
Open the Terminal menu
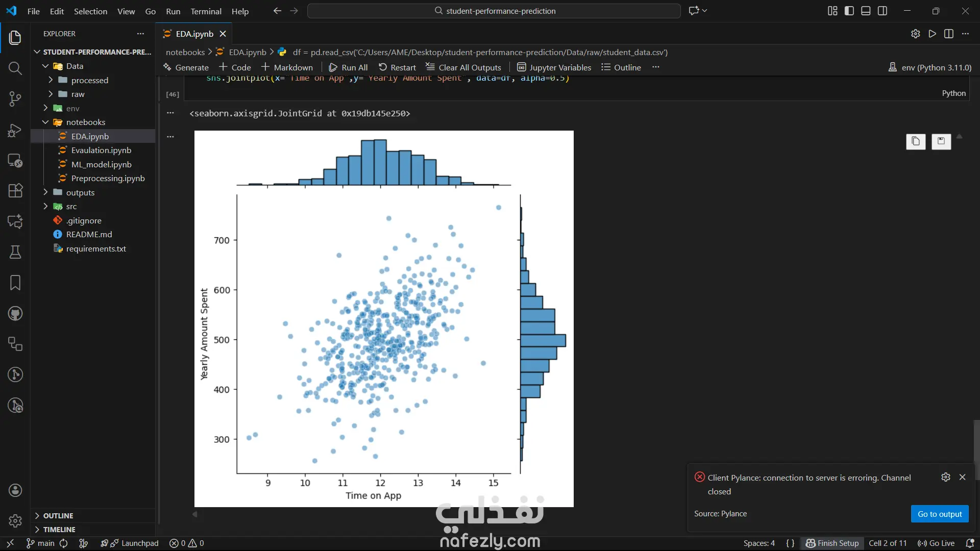206,11
